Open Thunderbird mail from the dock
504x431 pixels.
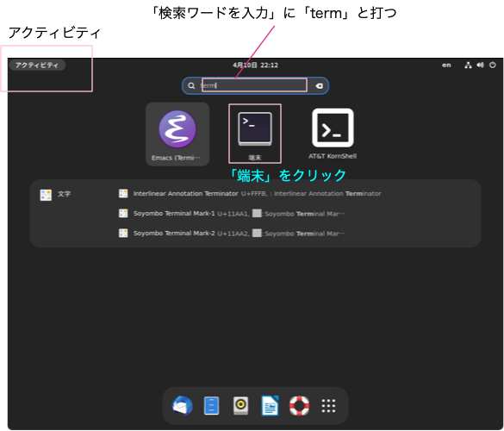[x=183, y=406]
